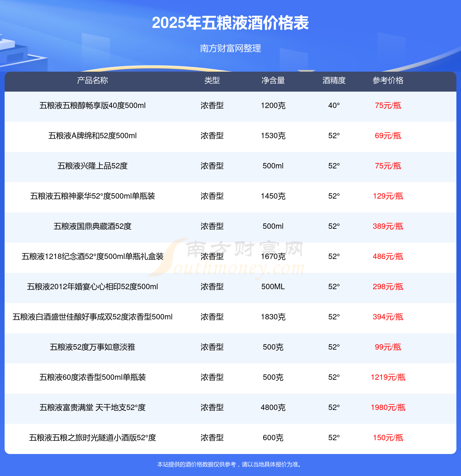This screenshot has width=461, height=476.
Task: Click the price "389元/瓶"
Action: (x=388, y=226)
